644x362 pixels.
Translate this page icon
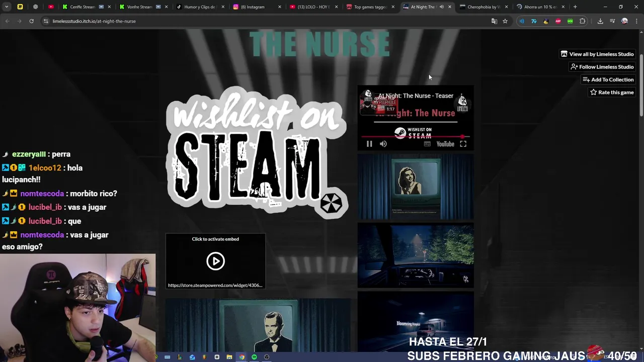[494, 21]
